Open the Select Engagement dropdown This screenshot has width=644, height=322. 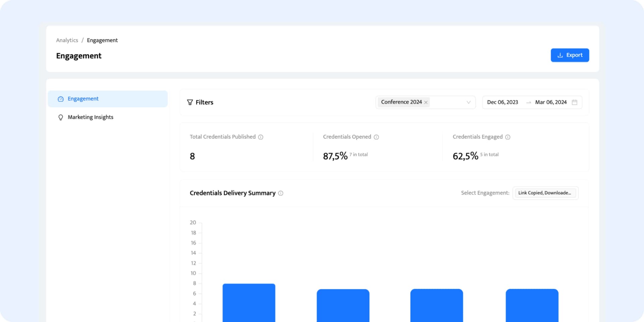point(545,193)
